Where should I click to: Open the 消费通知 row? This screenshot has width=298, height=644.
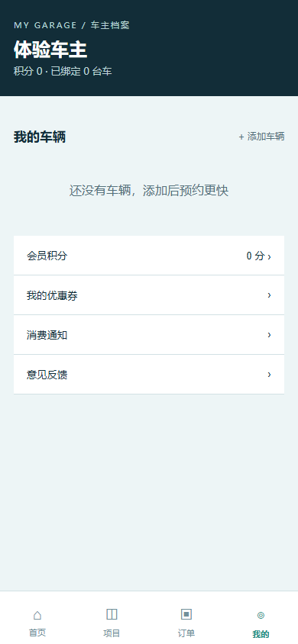click(149, 335)
